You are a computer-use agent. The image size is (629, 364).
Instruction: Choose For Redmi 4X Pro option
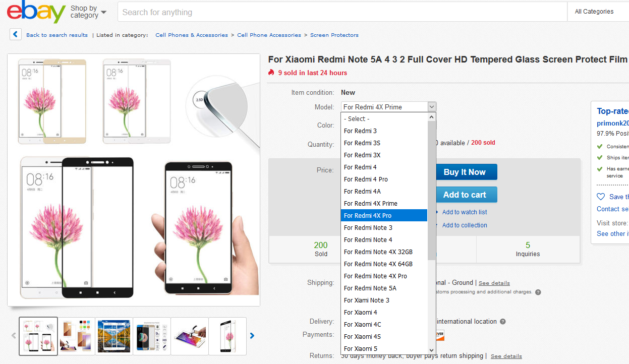(384, 216)
